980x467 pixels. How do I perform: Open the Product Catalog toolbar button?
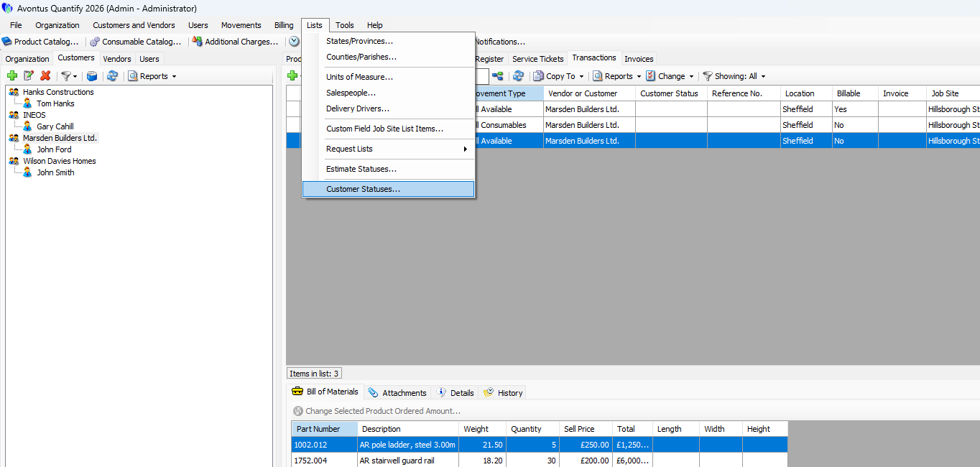(40, 42)
